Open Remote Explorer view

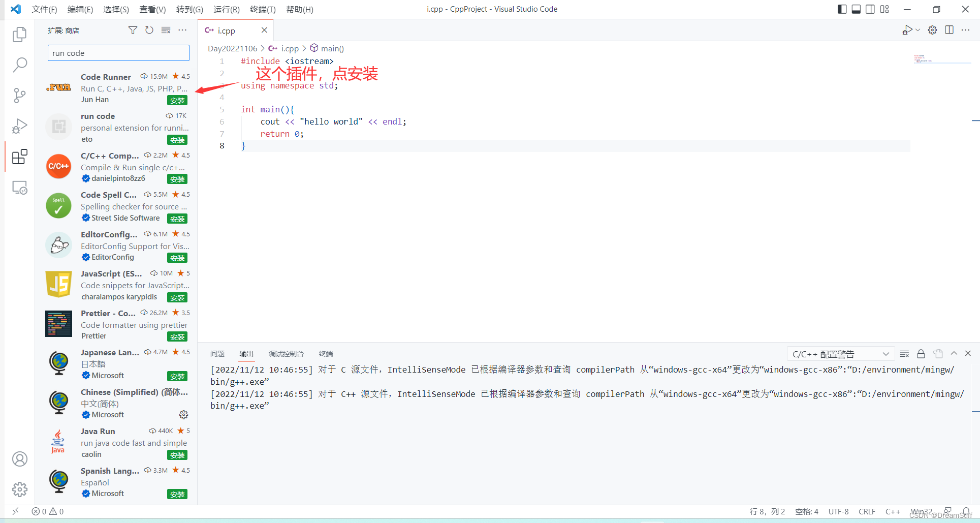pos(19,188)
